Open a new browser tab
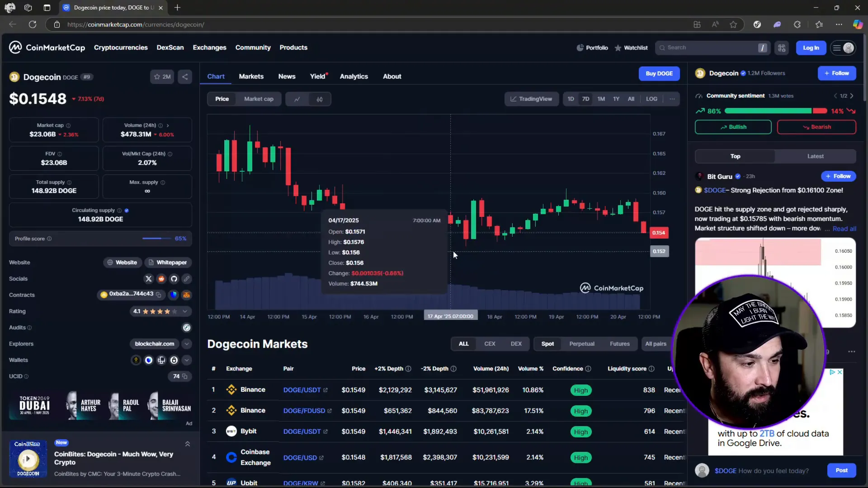The image size is (868, 488). (x=178, y=8)
